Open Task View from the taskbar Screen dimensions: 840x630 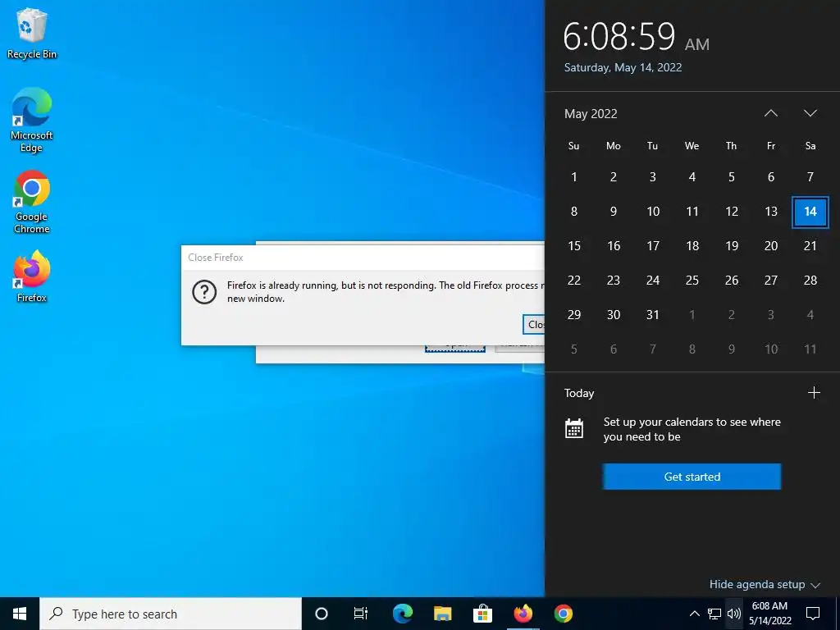click(x=361, y=614)
